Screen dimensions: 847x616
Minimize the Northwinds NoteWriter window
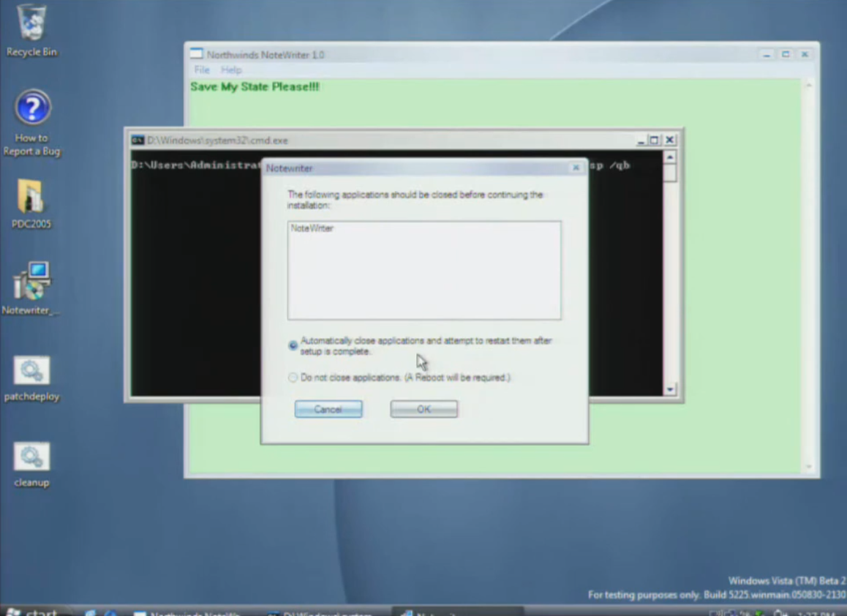[x=767, y=55]
